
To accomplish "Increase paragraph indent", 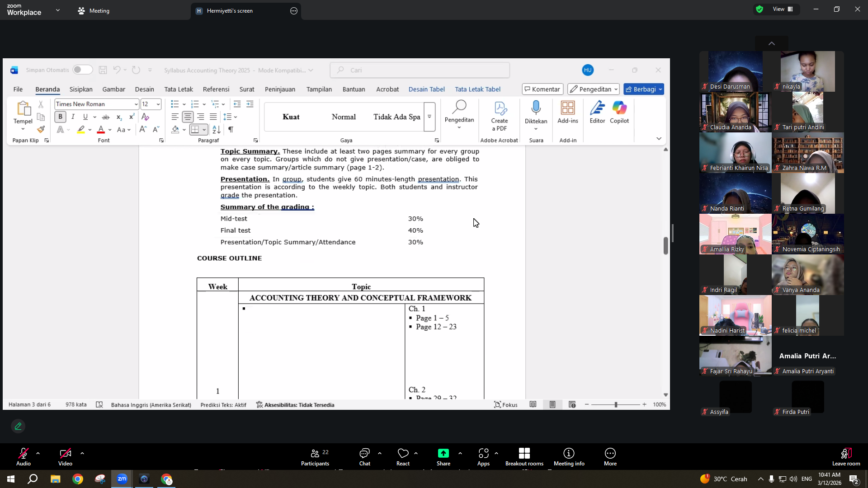I will [x=250, y=104].
